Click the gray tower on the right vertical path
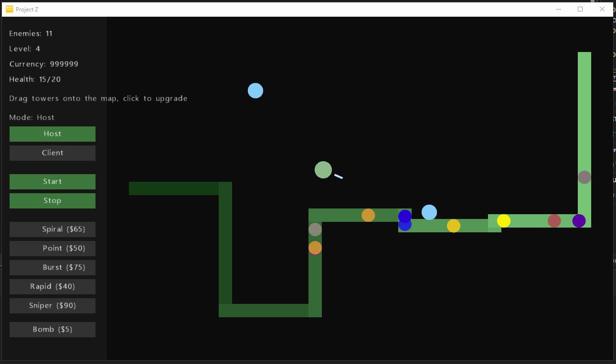Screen dimensions: 616x364 [x=584, y=177]
